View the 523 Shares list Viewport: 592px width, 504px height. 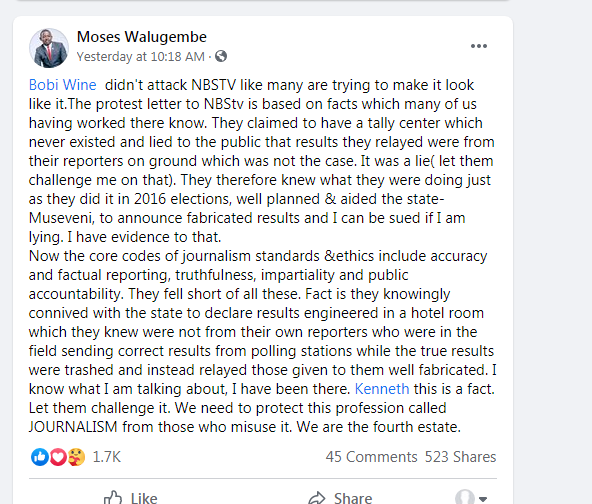coord(461,457)
